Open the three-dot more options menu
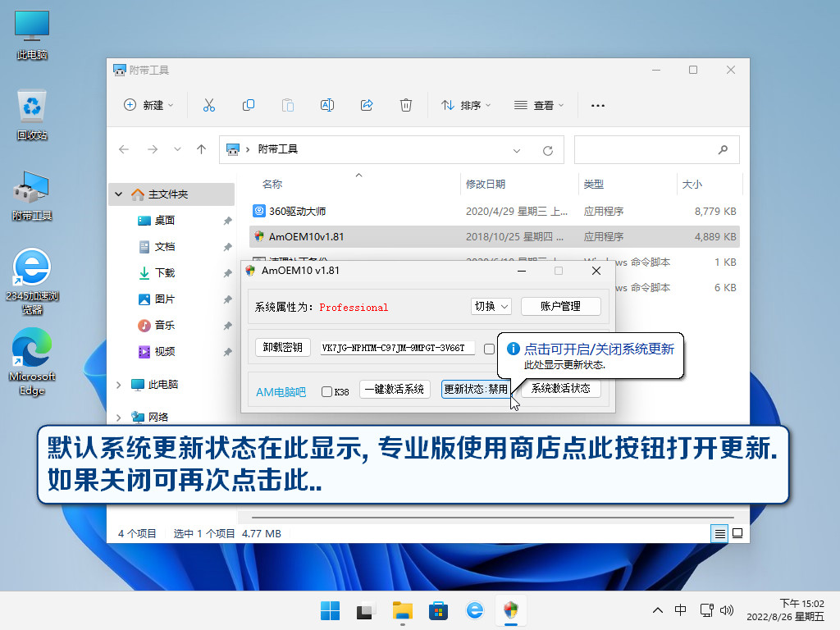 598,106
